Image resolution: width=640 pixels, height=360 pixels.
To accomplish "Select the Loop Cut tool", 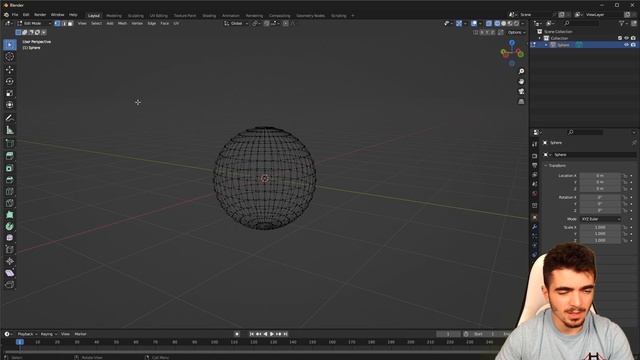I will click(x=10, y=191).
